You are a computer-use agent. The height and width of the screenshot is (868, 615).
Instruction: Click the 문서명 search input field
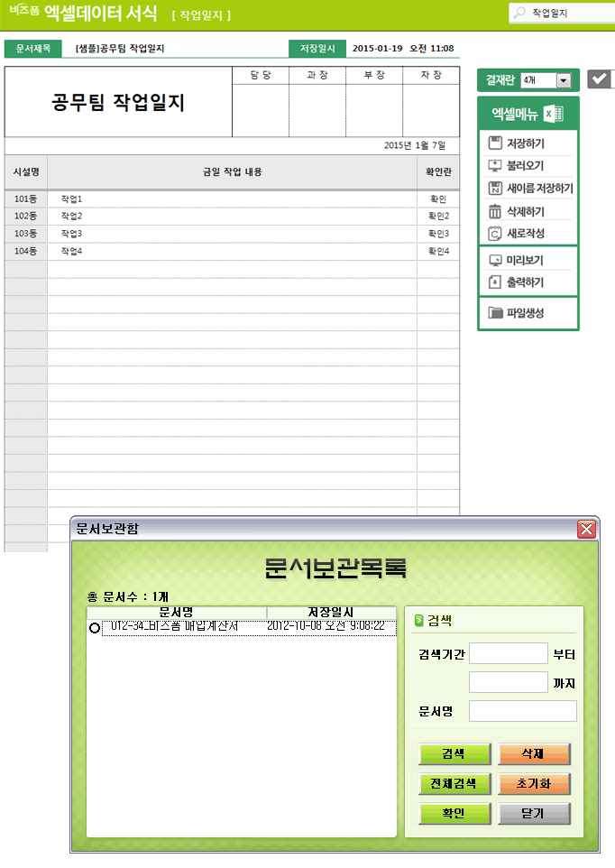(523, 711)
